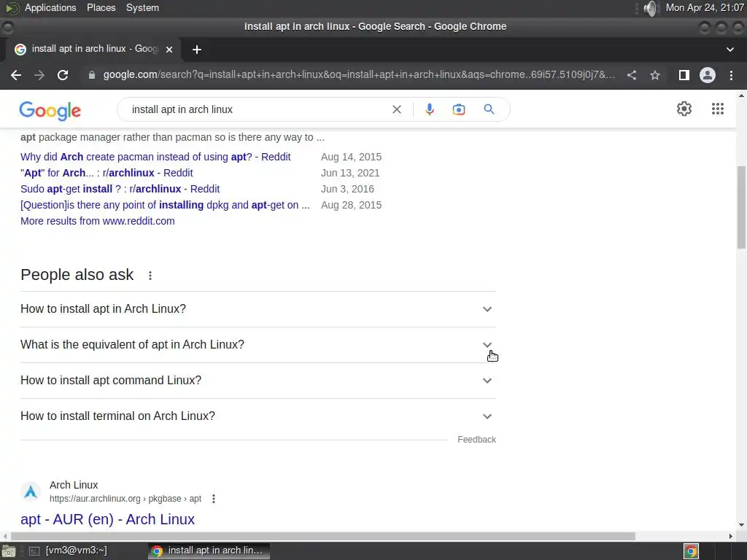Click the 'Jun 13, 2021' date text

350,173
